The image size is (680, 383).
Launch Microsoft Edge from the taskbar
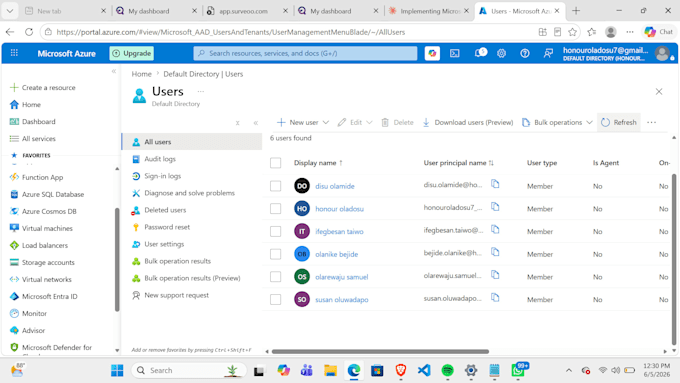click(354, 370)
